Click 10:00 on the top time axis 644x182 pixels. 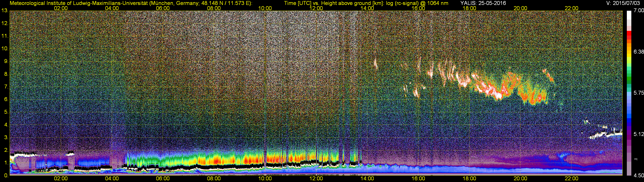point(265,8)
